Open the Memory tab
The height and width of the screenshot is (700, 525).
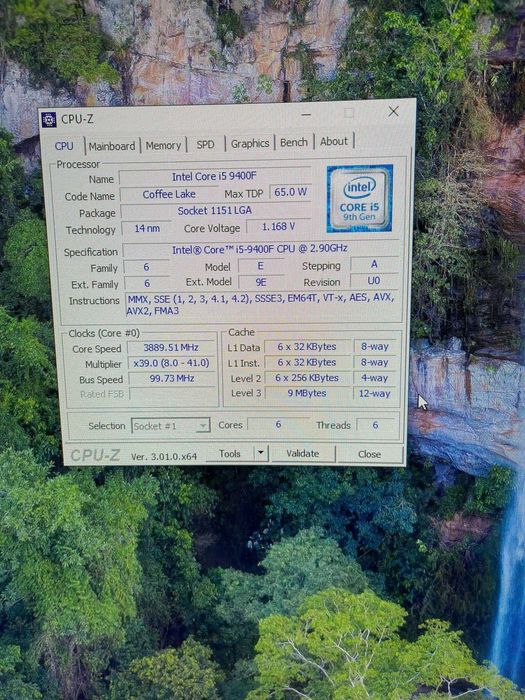tap(163, 145)
